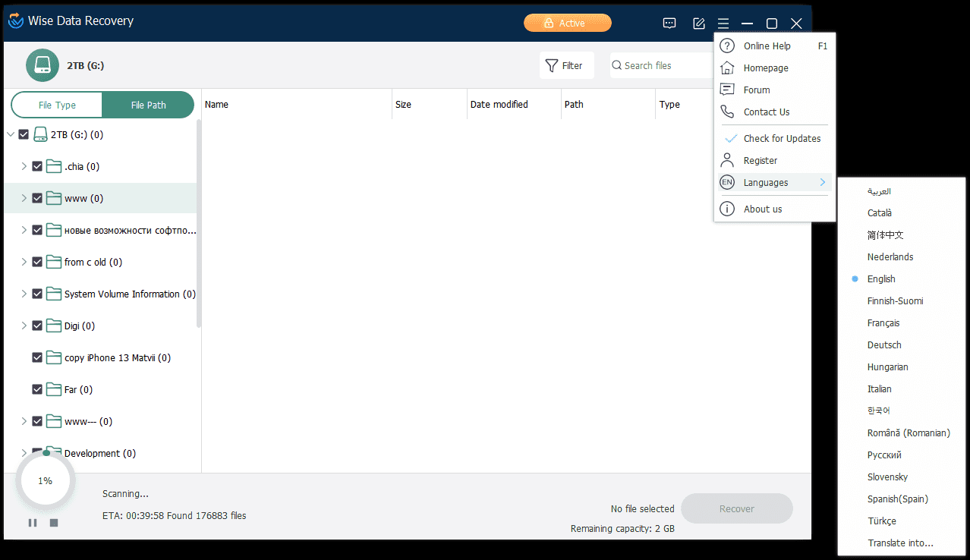Screen dimensions: 970x560
Task: Click the www folder icon
Action: tap(53, 198)
